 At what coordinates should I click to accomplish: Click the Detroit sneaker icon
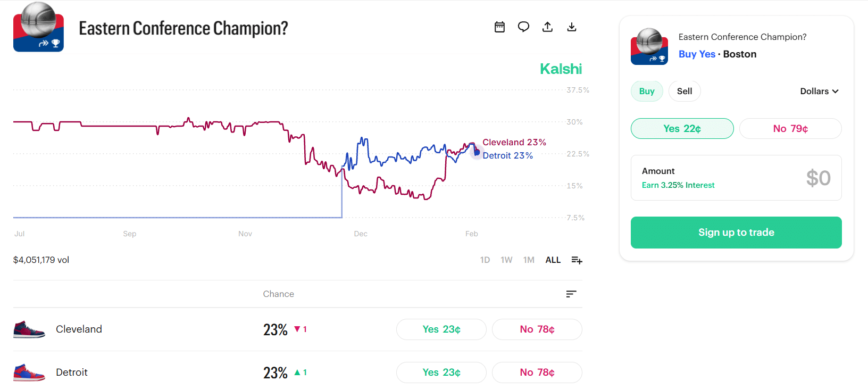point(29,373)
